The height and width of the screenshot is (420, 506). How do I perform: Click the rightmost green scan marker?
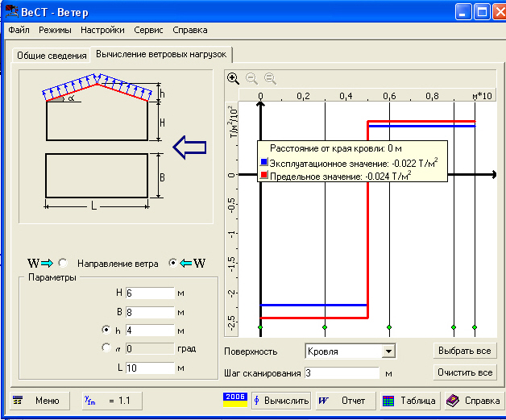click(x=475, y=327)
